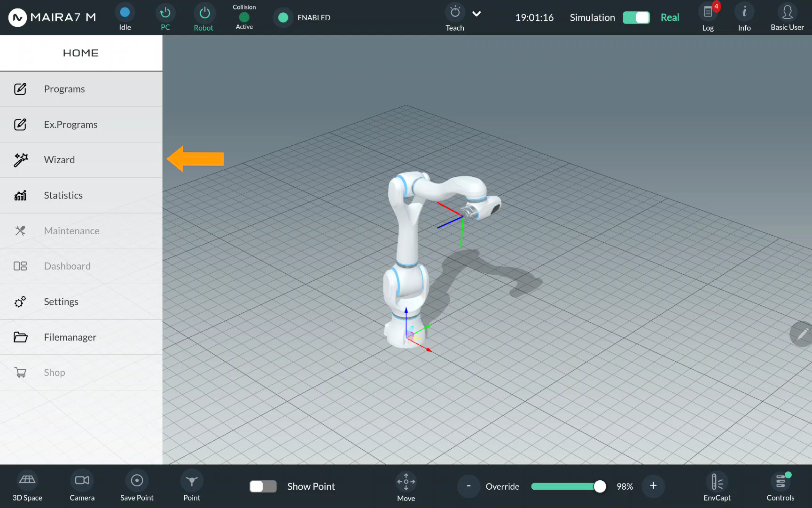812x508 pixels.
Task: Click the Collision Active indicator
Action: (x=244, y=17)
